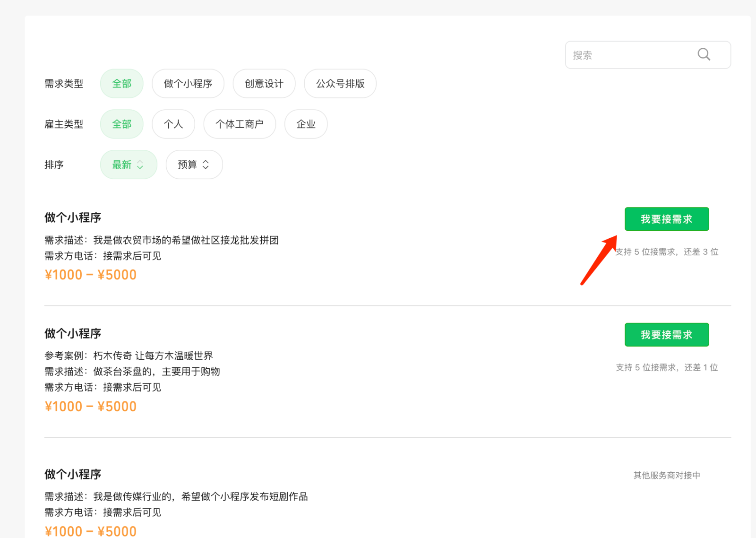
Task: Click description 希望做个小程序发布短剧作品
Action: coord(245,496)
